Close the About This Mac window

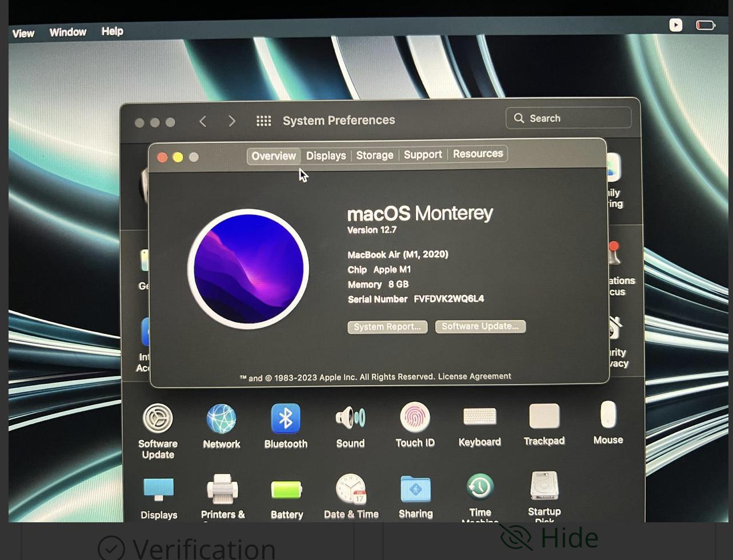[x=162, y=157]
